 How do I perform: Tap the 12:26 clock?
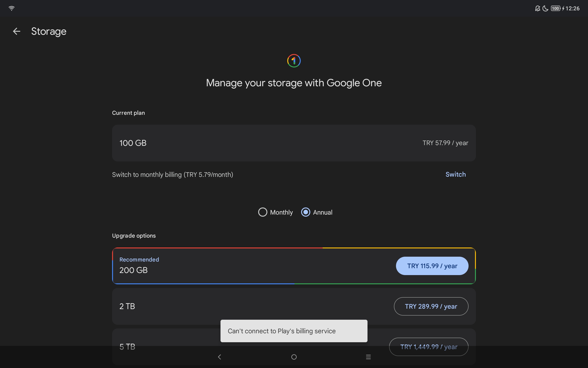pos(572,9)
